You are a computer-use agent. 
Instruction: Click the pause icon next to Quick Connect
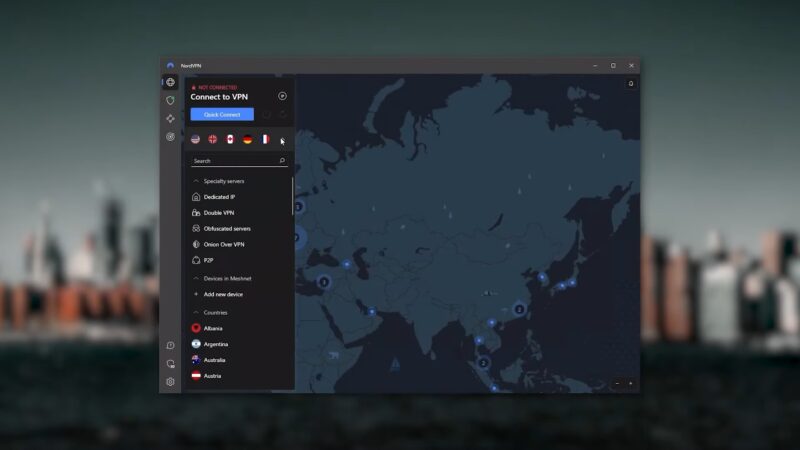pyautogui.click(x=266, y=114)
